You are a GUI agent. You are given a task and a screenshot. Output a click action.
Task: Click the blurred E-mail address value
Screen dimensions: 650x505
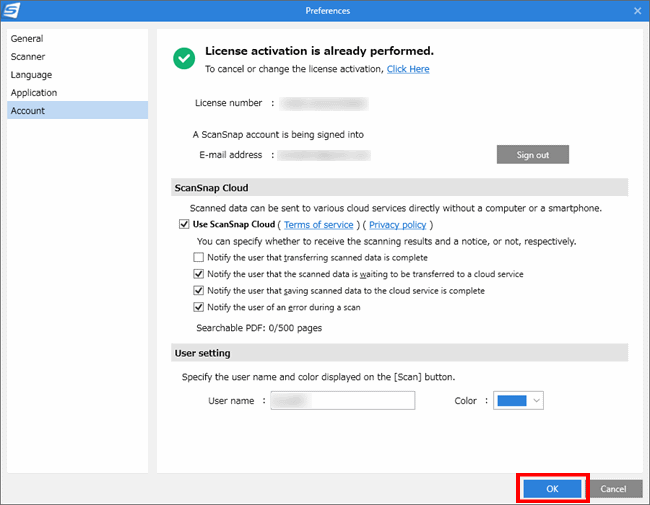tap(324, 155)
